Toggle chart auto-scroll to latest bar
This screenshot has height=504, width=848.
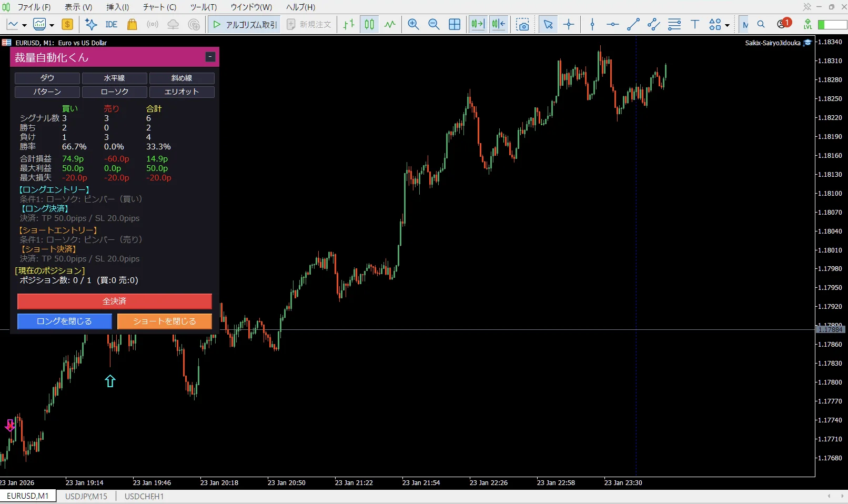point(478,24)
